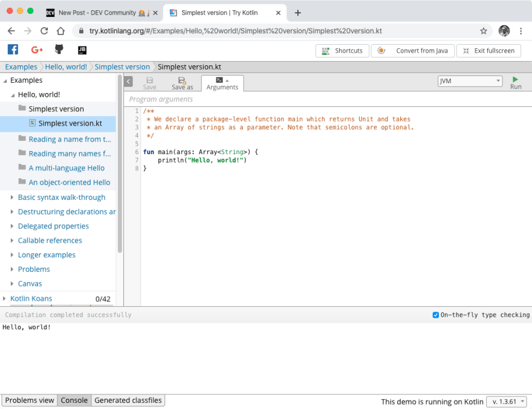Open the Shortcuts button
The image size is (532, 409).
[342, 51]
